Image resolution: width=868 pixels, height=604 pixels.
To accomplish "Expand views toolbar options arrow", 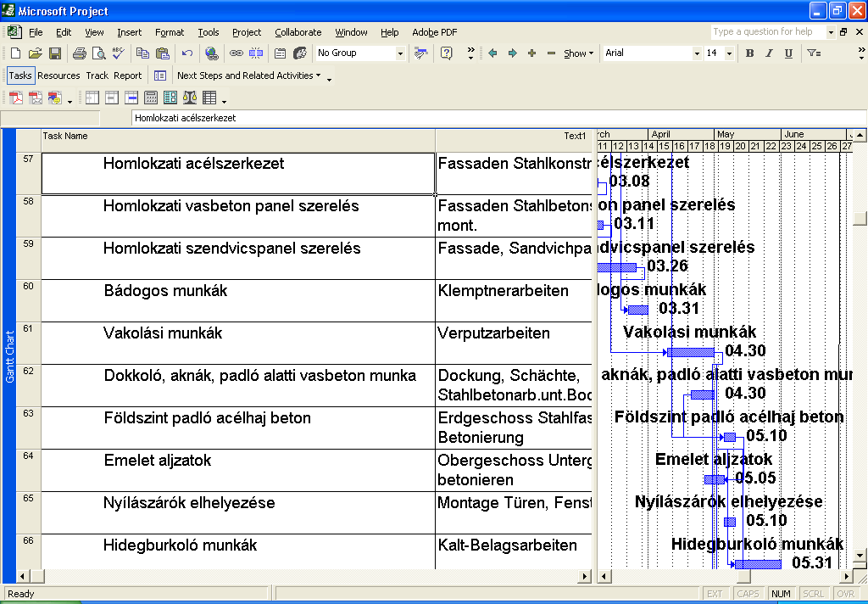I will pyautogui.click(x=224, y=100).
